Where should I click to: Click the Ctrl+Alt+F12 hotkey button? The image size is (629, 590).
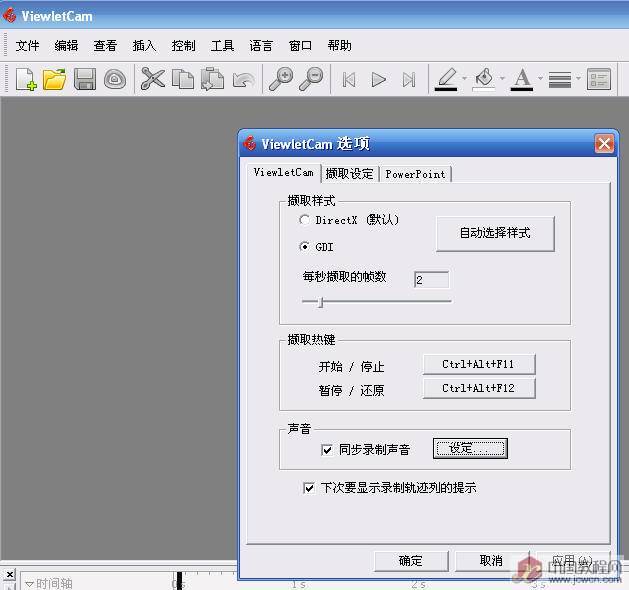pyautogui.click(x=479, y=388)
